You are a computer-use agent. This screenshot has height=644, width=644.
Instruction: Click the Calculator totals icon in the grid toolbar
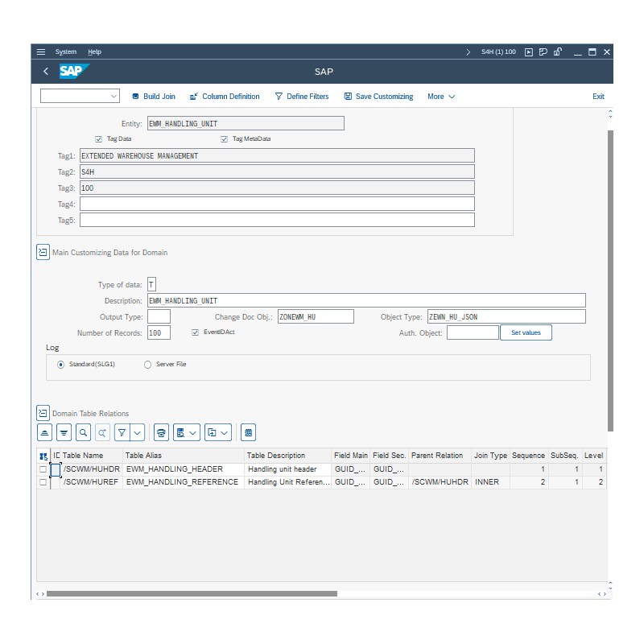(248, 432)
